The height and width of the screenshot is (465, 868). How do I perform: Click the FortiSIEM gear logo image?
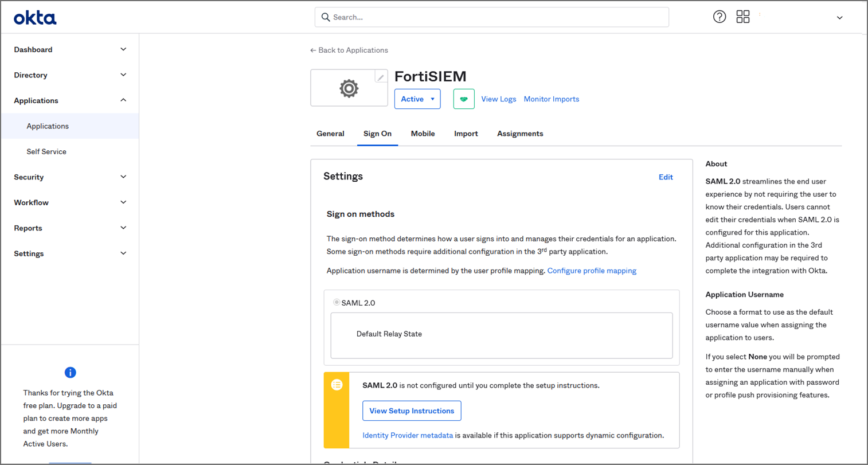pos(349,88)
